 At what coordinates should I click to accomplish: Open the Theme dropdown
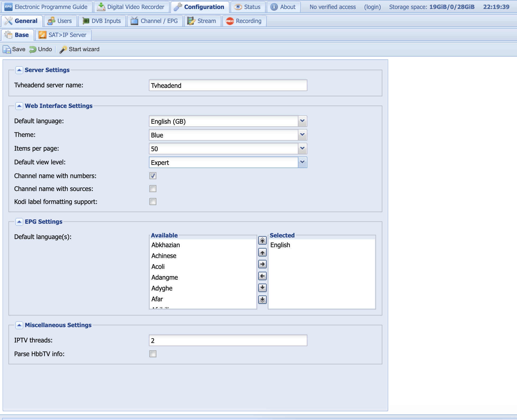[x=302, y=135]
